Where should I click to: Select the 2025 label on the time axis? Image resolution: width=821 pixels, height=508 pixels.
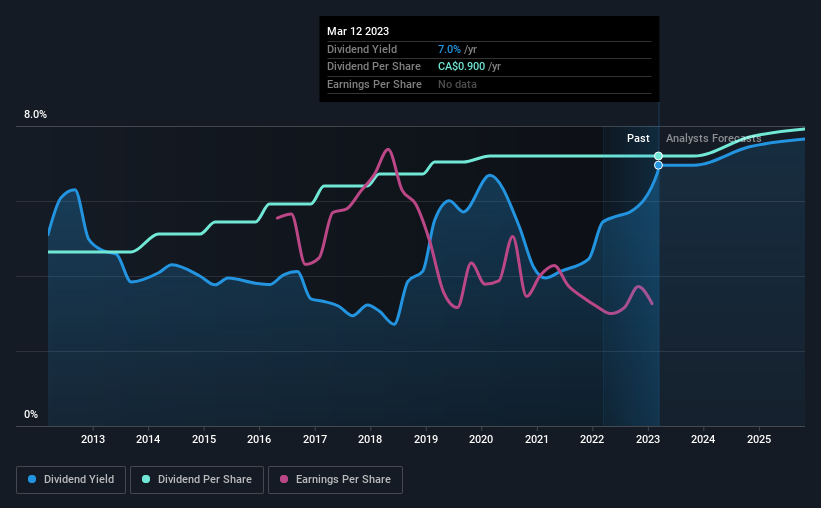[x=759, y=439]
